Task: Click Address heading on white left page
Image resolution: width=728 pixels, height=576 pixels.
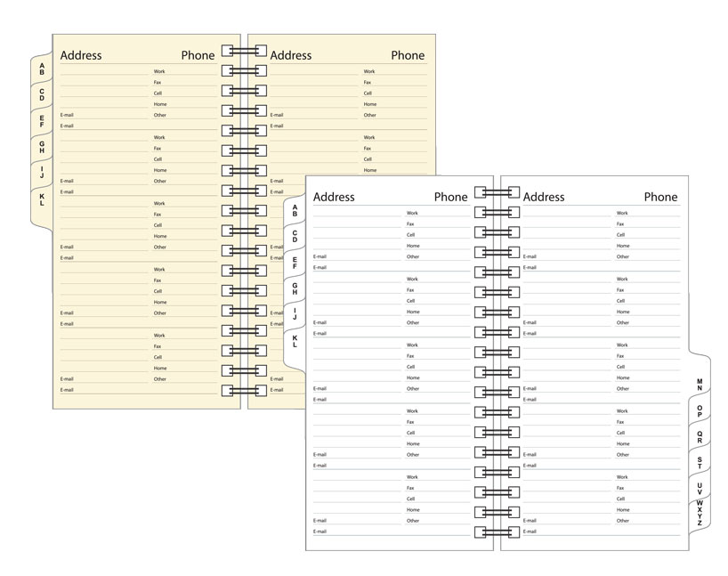Action: [x=334, y=197]
